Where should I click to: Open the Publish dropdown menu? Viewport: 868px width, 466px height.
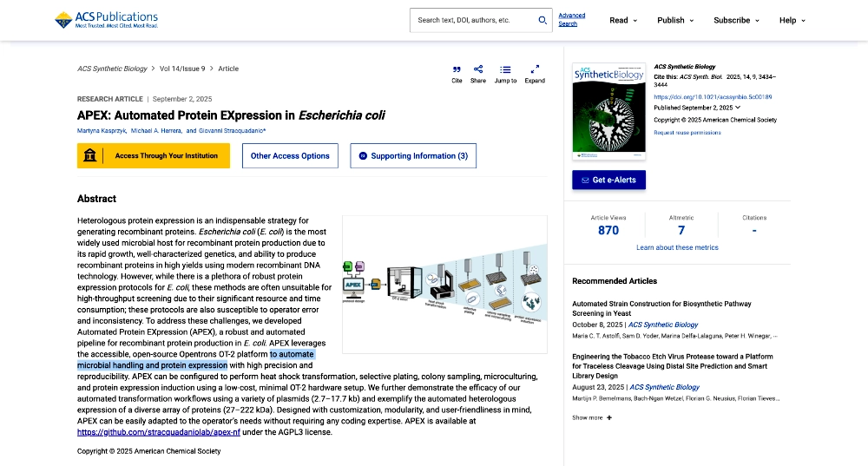coord(675,20)
